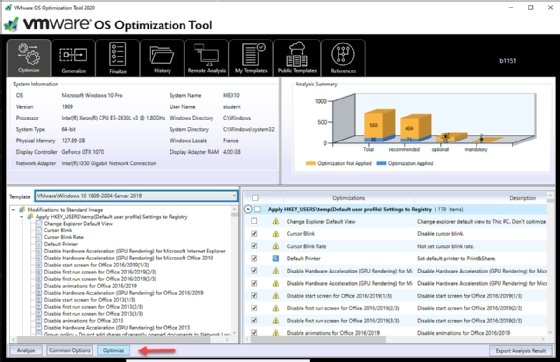Uncheck Disable first run screen for Office 2016/2019(3/3)
This screenshot has height=362, width=560.
point(254,320)
